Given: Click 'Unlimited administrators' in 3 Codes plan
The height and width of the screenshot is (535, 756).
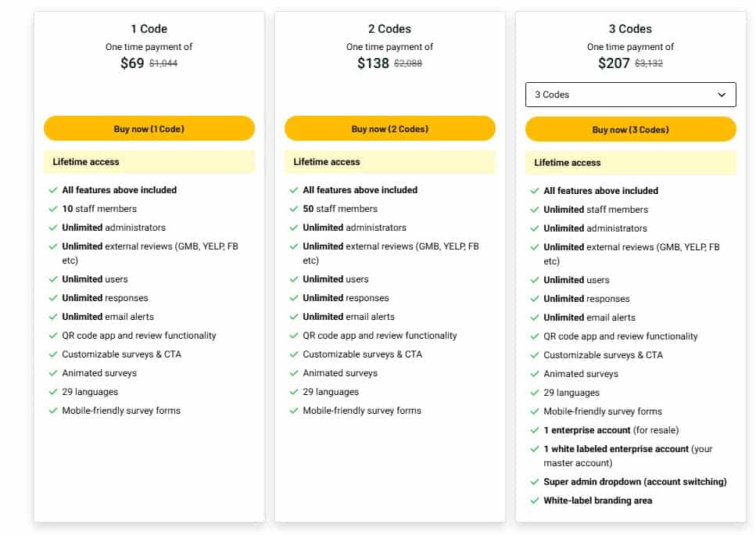Looking at the screenshot, I should pyautogui.click(x=595, y=228).
